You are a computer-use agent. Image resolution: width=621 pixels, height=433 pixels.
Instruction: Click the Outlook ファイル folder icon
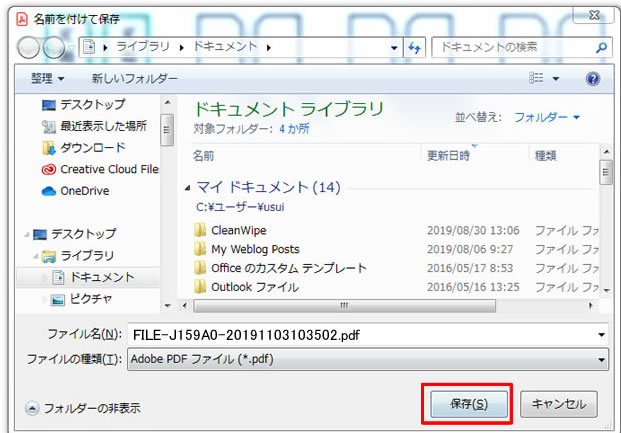click(200, 286)
